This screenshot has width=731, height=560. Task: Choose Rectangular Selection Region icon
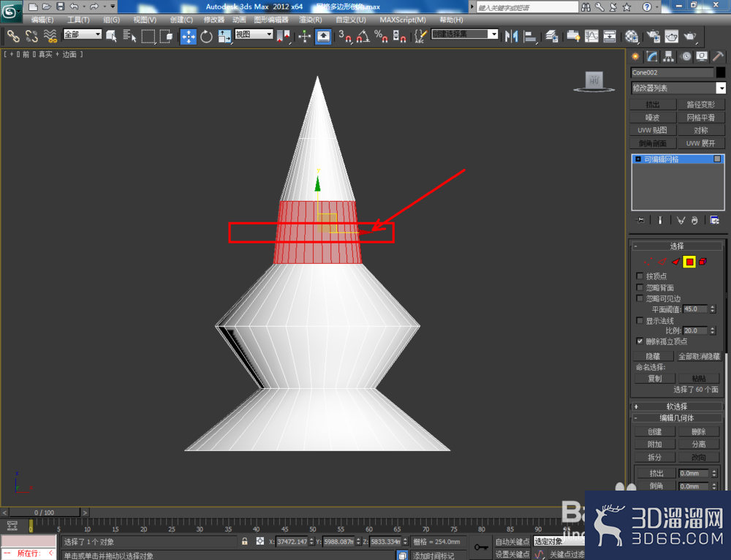tap(148, 37)
